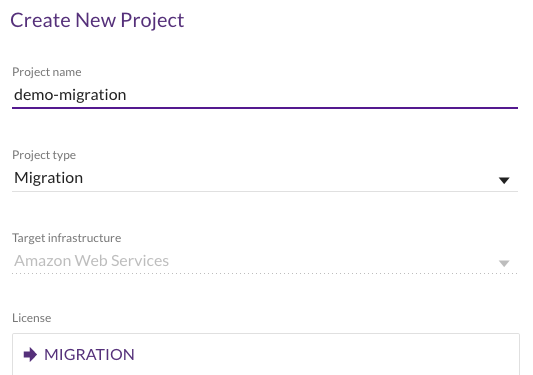Image resolution: width=533 pixels, height=375 pixels.
Task: Click the Target infrastructure label
Action: coord(67,238)
